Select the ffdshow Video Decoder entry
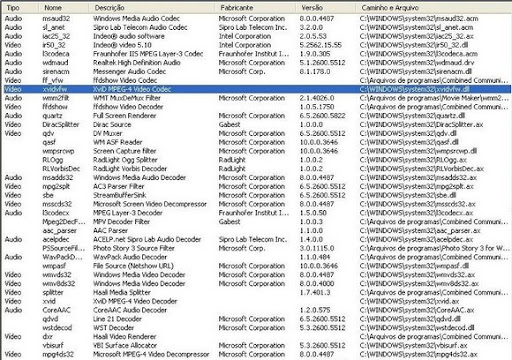512x360 pixels. pyautogui.click(x=257, y=107)
